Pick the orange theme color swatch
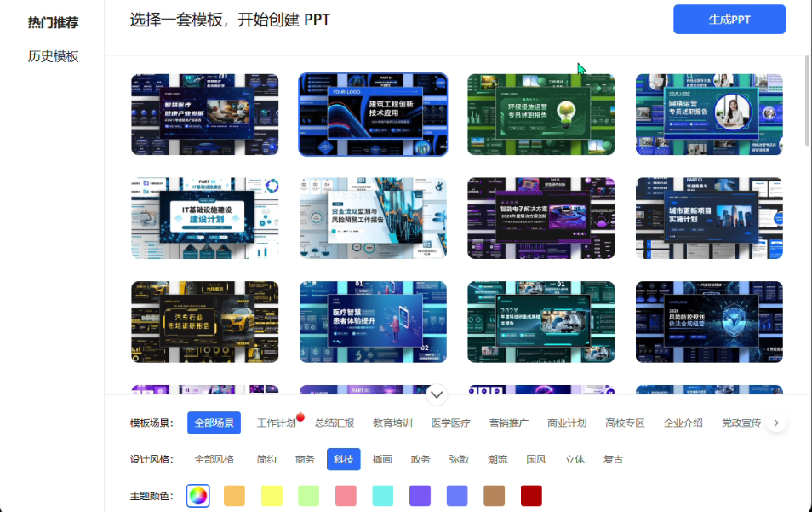812x512 pixels. pos(235,496)
